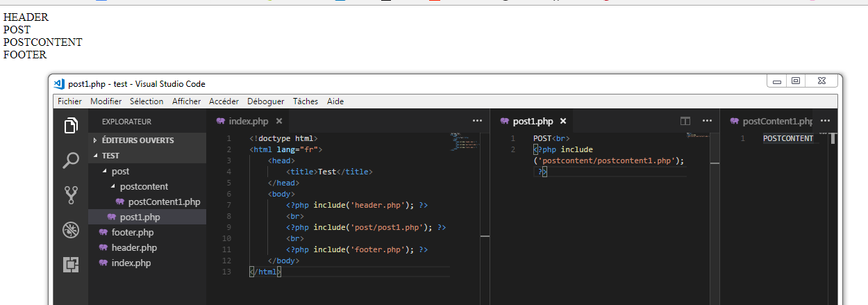The width and height of the screenshot is (868, 305).
Task: Close the post1.php tab
Action: tap(563, 121)
